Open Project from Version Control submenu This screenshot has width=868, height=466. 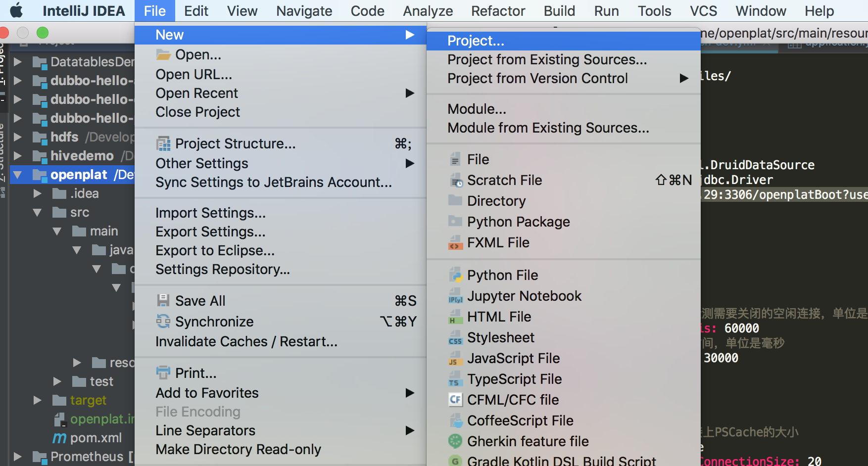pyautogui.click(x=537, y=79)
